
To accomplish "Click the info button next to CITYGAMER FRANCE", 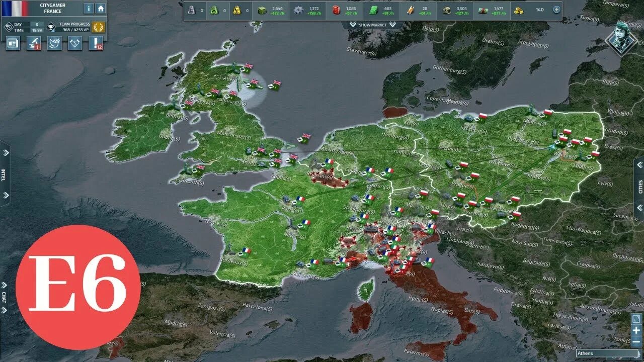I will coord(89,8).
